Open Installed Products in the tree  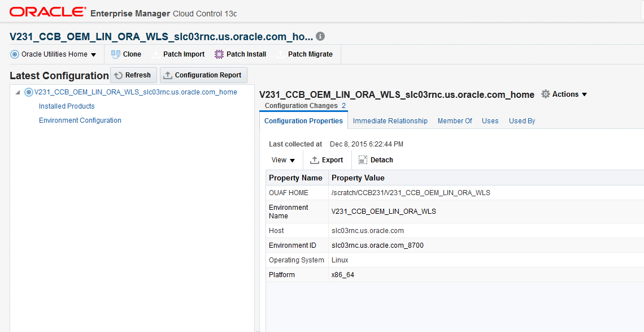coord(67,106)
